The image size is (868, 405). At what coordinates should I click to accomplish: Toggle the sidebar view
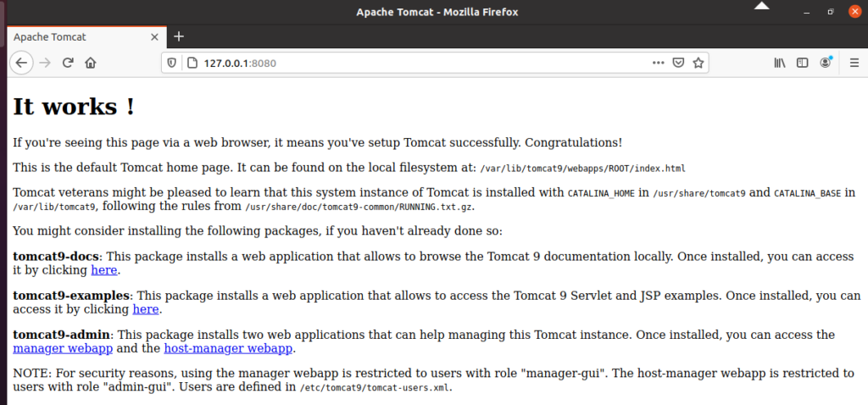coord(802,63)
